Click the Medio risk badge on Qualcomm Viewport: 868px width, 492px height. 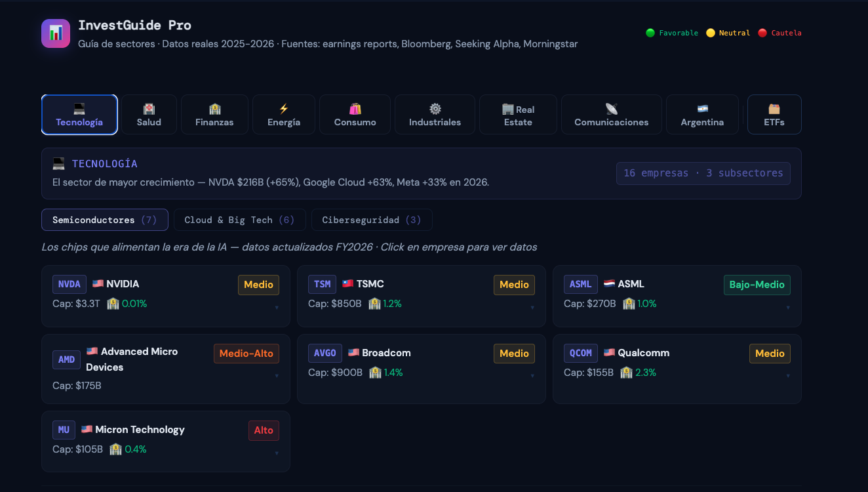pos(770,354)
